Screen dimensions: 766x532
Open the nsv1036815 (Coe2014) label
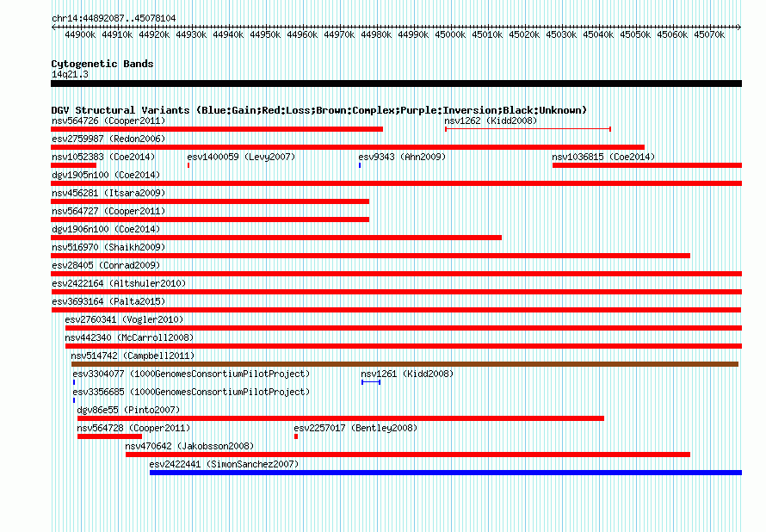[603, 157]
